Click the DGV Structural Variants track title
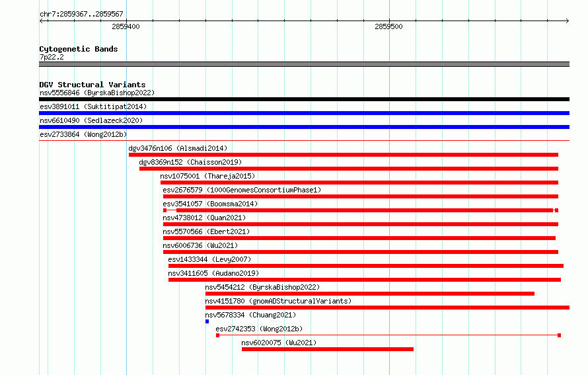588x375 pixels. point(92,85)
